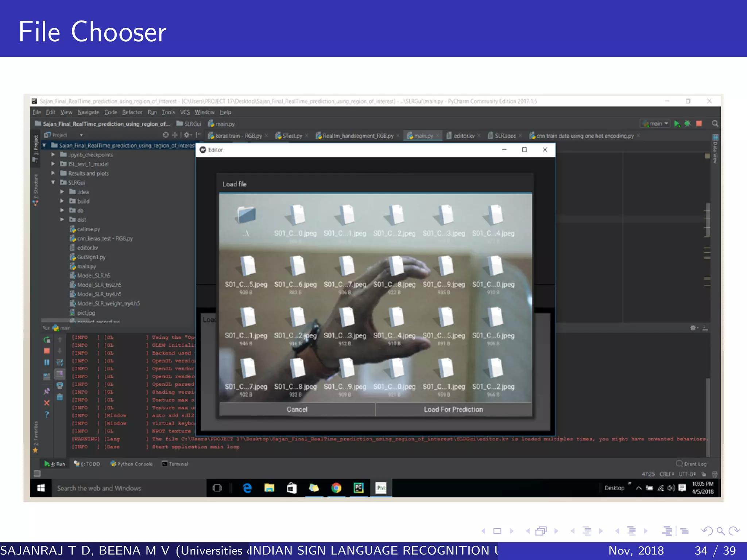
Task: Select main.py in the project tree
Action: (86, 266)
